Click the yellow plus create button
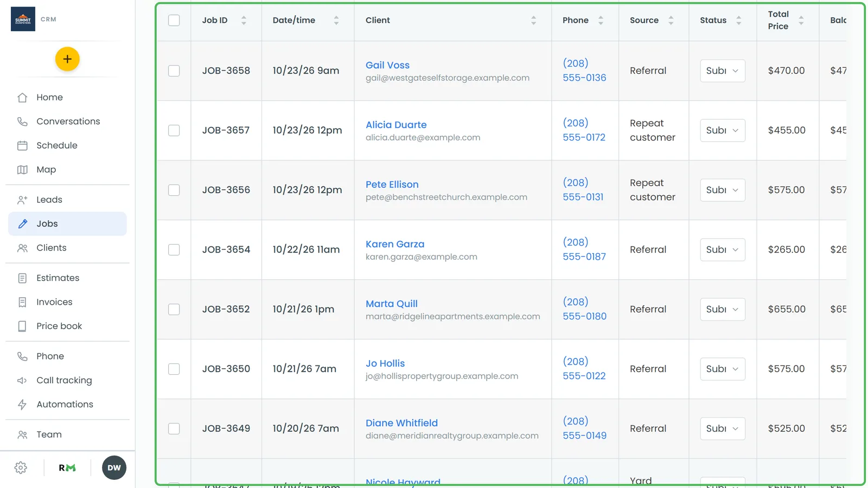 (67, 59)
